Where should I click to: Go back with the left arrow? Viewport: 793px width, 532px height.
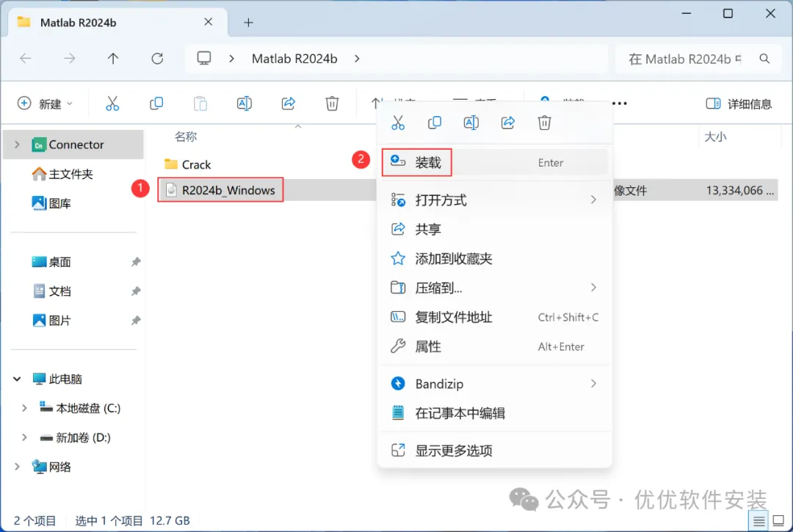25,59
